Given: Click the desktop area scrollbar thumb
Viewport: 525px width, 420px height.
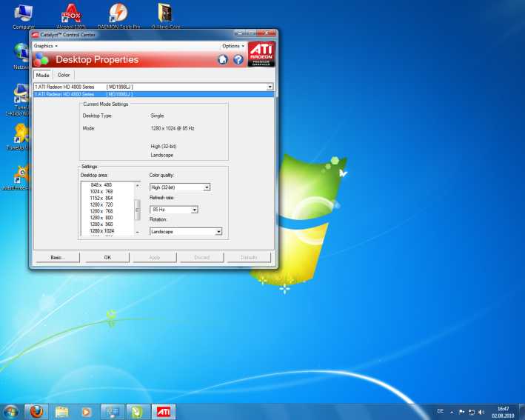Looking at the screenshot, I should (137, 210).
